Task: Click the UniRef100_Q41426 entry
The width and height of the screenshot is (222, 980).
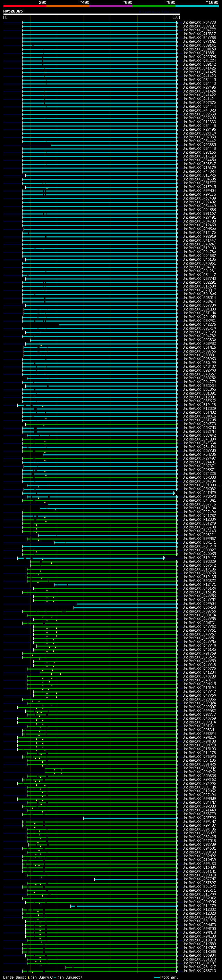Action: click(x=199, y=68)
